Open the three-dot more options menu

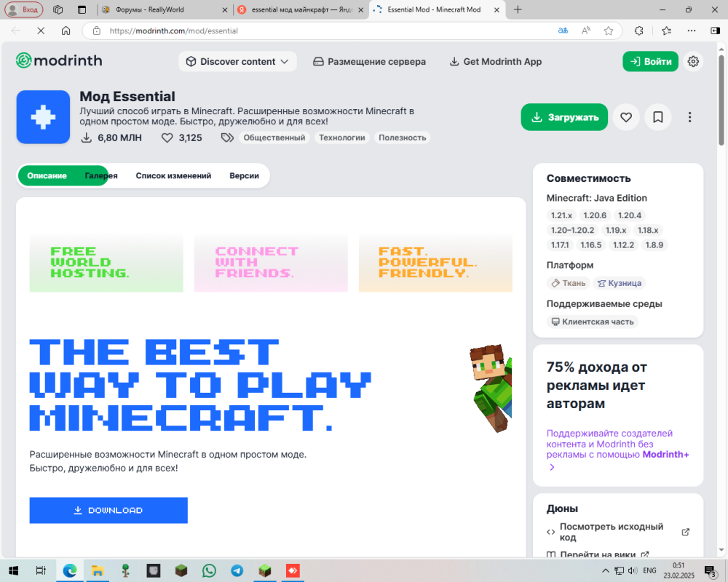tap(689, 117)
